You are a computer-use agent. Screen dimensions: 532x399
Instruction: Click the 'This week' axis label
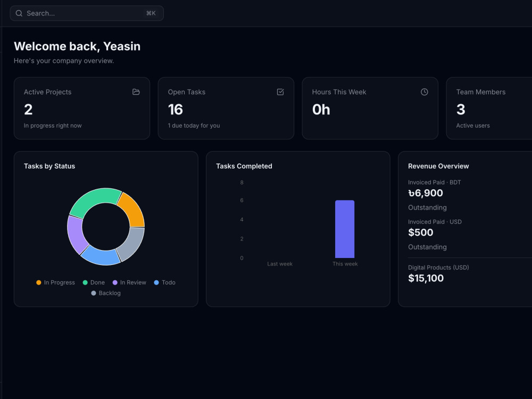click(345, 264)
